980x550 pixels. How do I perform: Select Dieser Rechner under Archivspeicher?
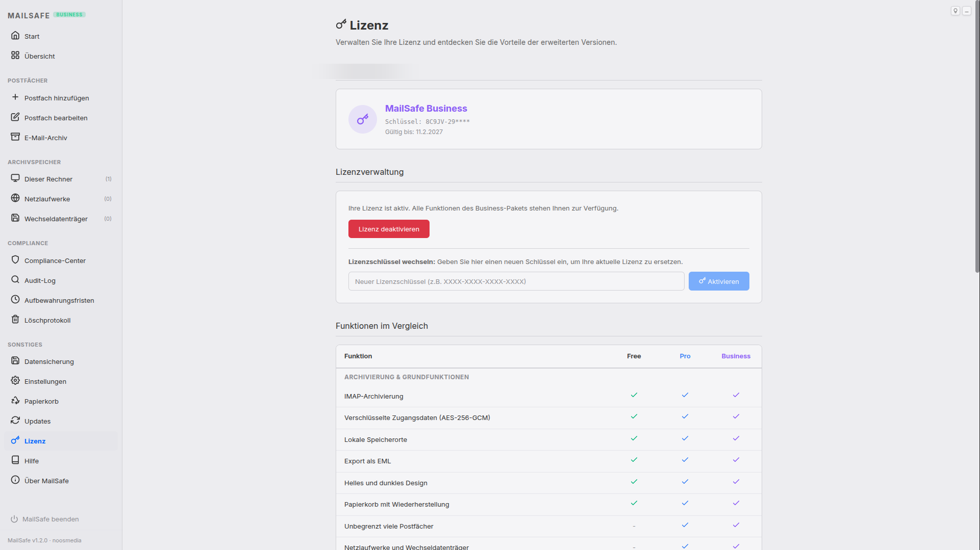[x=48, y=179]
